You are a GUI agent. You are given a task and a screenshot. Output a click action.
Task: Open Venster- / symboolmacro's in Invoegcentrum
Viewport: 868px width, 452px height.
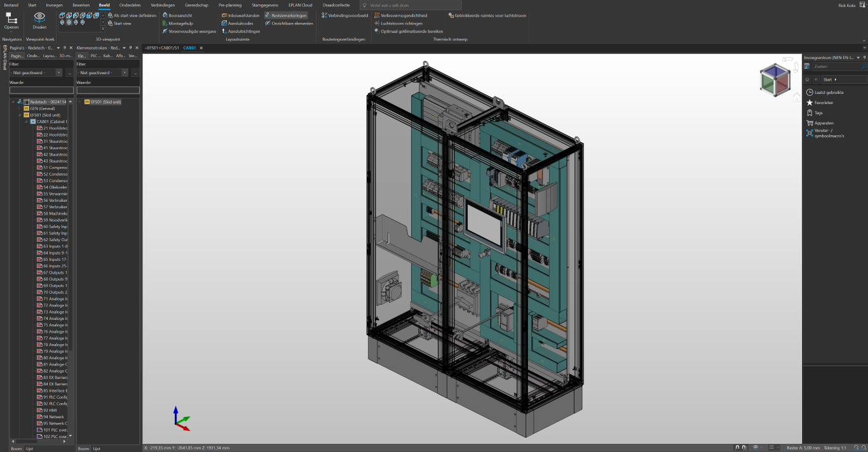(825, 133)
